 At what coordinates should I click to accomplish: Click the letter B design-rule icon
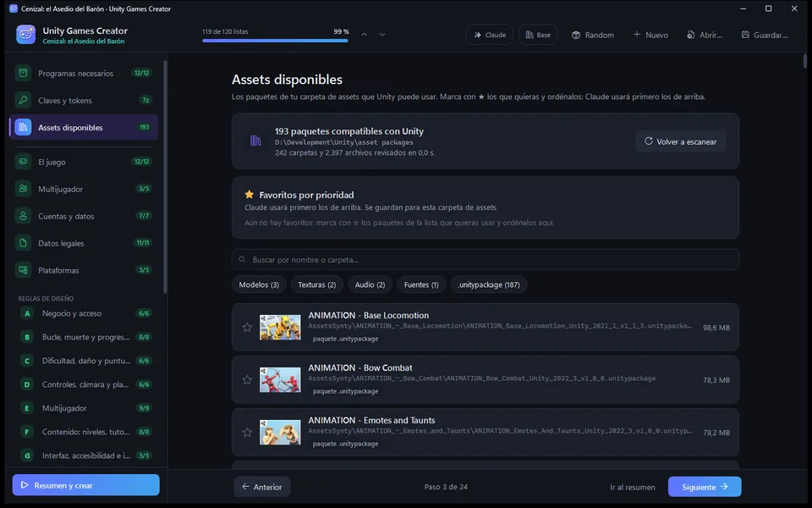pos(27,337)
